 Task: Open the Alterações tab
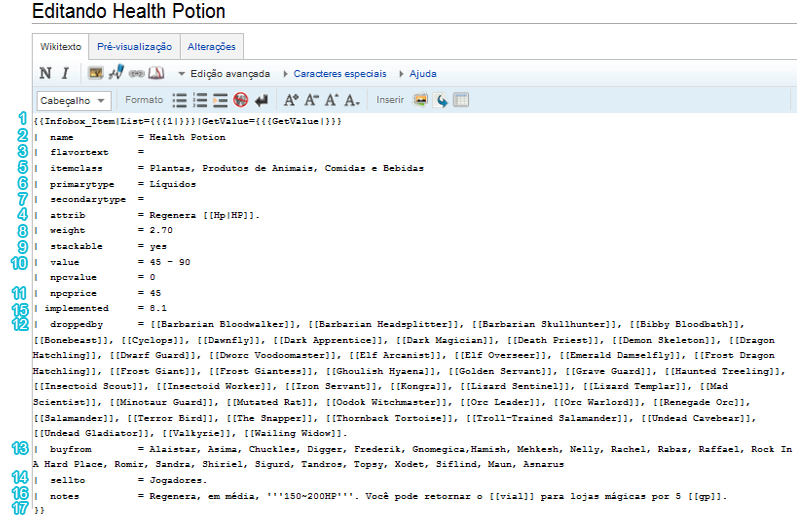tap(211, 47)
